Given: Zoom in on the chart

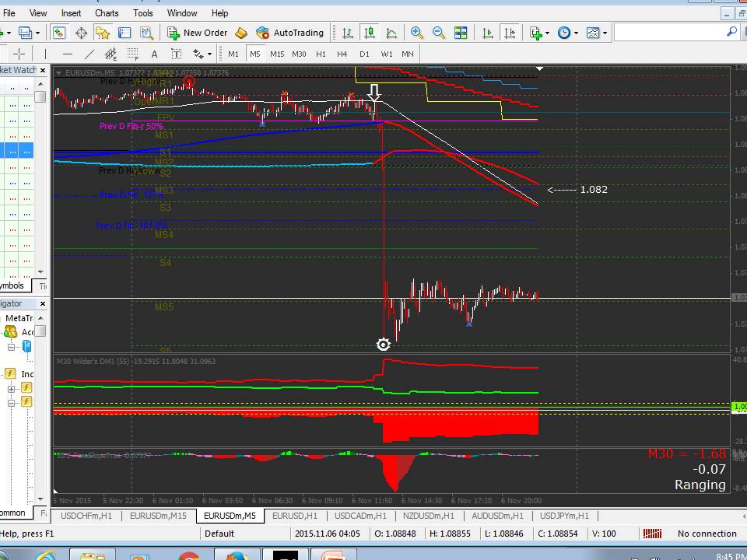Looking at the screenshot, I should 417,33.
